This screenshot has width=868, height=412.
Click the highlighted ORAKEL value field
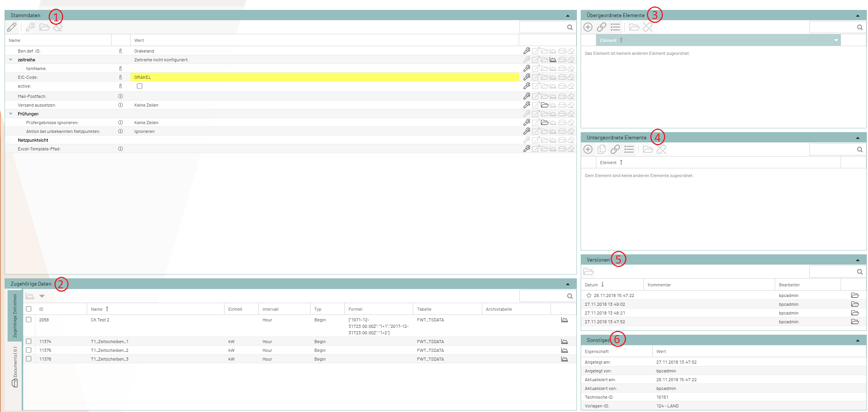325,77
